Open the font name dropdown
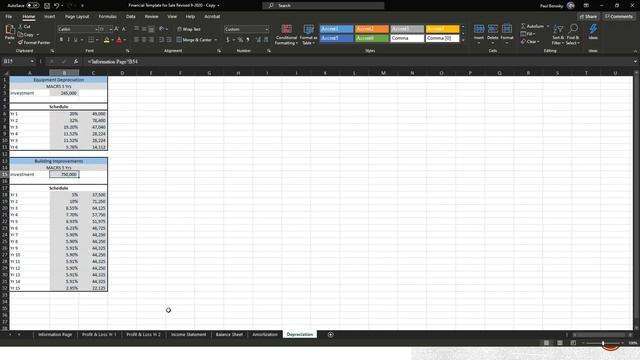Viewport: 640px width, 360px height. tap(96, 29)
